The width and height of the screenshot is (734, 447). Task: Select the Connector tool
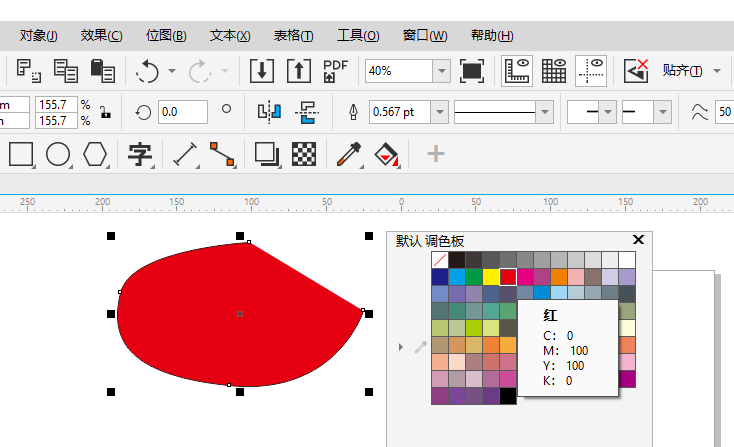(x=222, y=154)
